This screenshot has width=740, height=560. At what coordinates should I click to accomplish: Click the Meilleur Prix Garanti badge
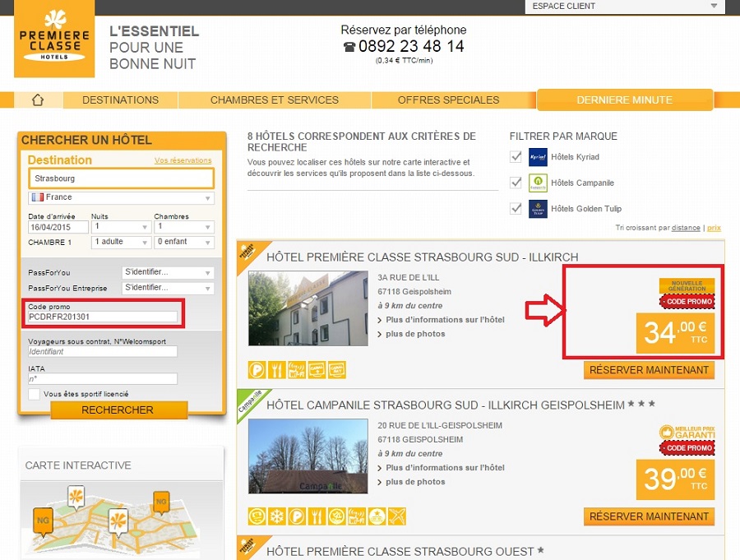click(687, 432)
